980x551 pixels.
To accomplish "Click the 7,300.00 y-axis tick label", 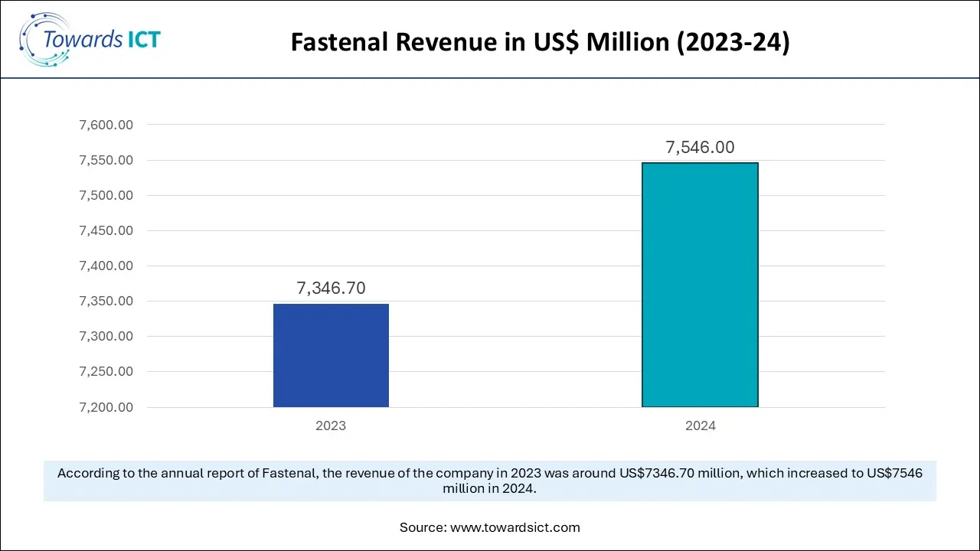I will [106, 336].
